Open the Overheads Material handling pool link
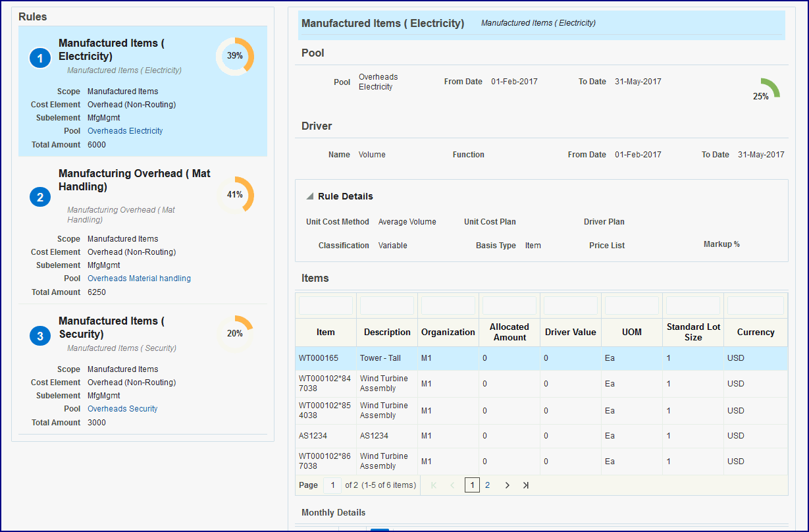809x532 pixels. (x=139, y=279)
